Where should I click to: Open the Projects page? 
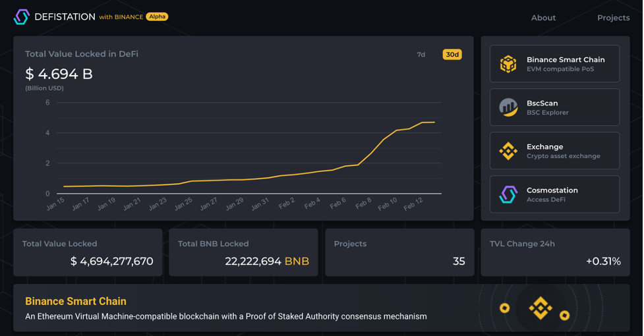tap(613, 18)
